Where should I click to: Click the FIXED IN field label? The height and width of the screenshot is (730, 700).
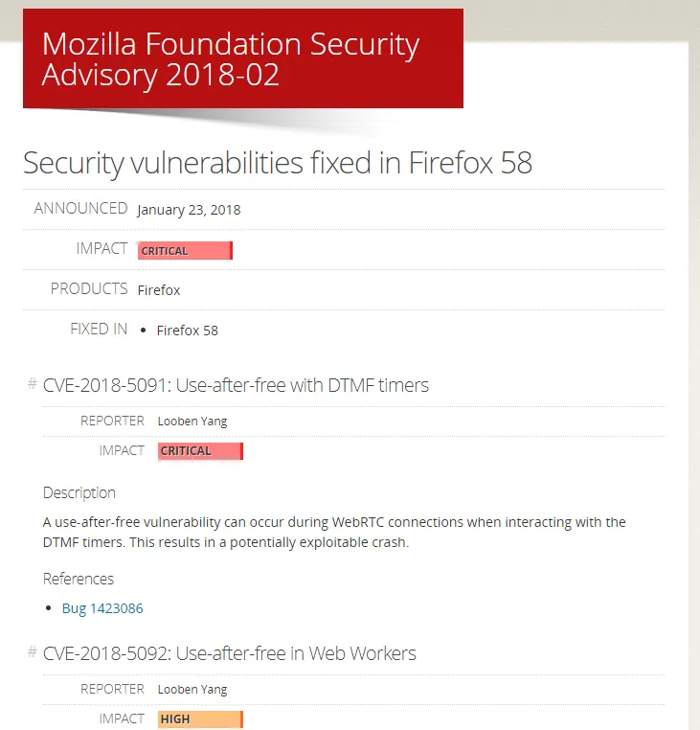[x=99, y=330]
